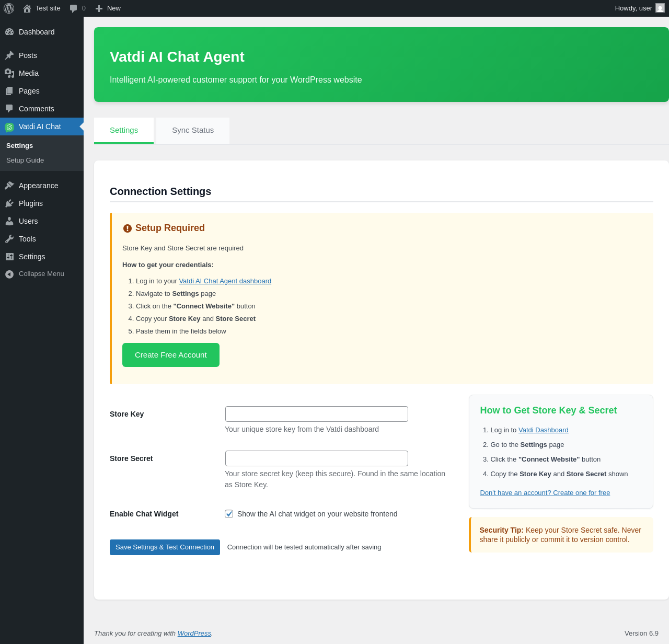Click the Dashboard gauge icon
This screenshot has width=669, height=644.
click(x=9, y=32)
